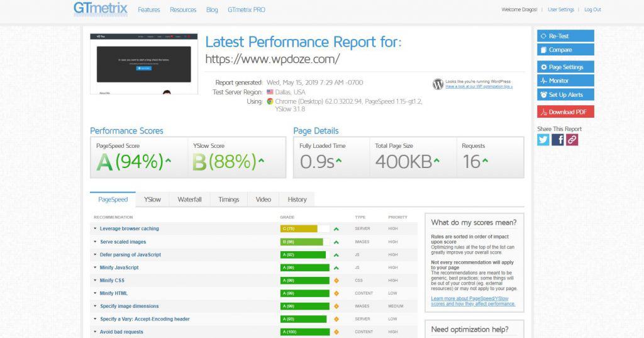
Task: Open the History tab
Action: 297,200
